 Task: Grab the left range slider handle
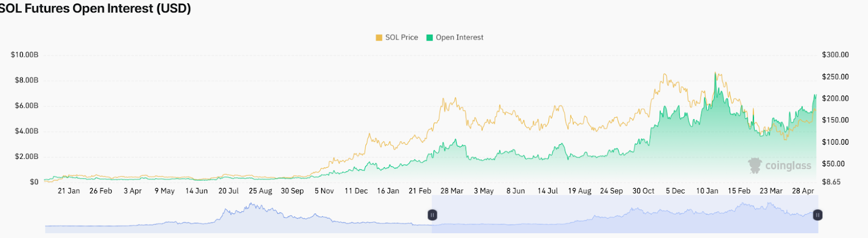(432, 215)
